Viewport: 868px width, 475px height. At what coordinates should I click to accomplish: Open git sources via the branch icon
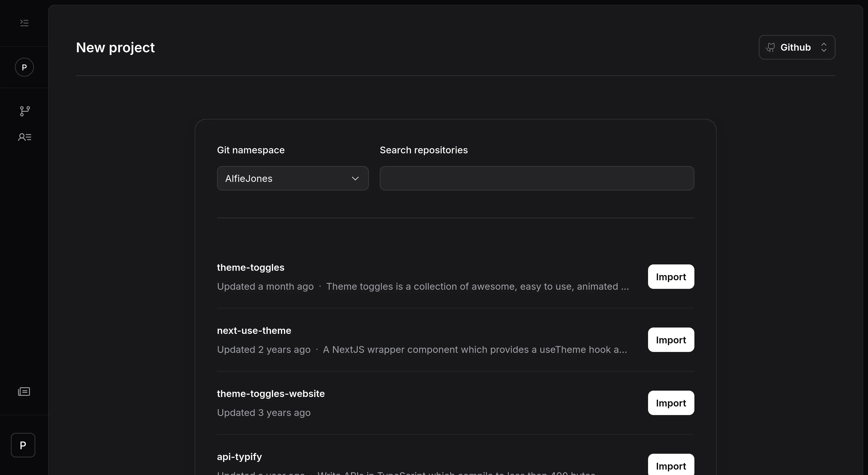pos(24,111)
